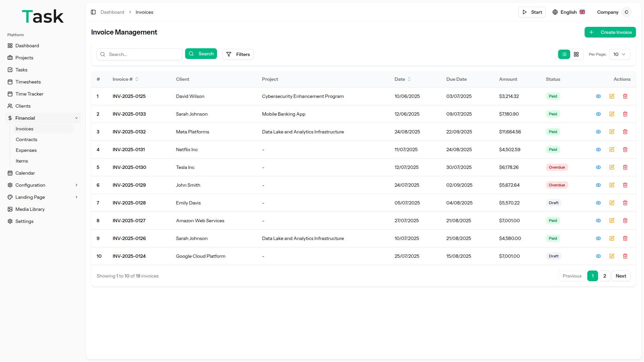Open edit icon for INV-2025-0128
The width and height of the screenshot is (644, 362).
[612, 203]
